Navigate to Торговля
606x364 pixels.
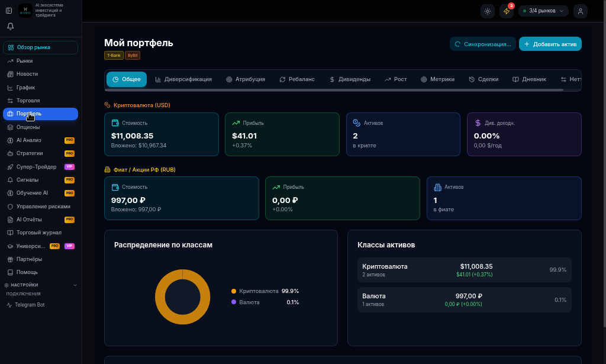coord(41,101)
